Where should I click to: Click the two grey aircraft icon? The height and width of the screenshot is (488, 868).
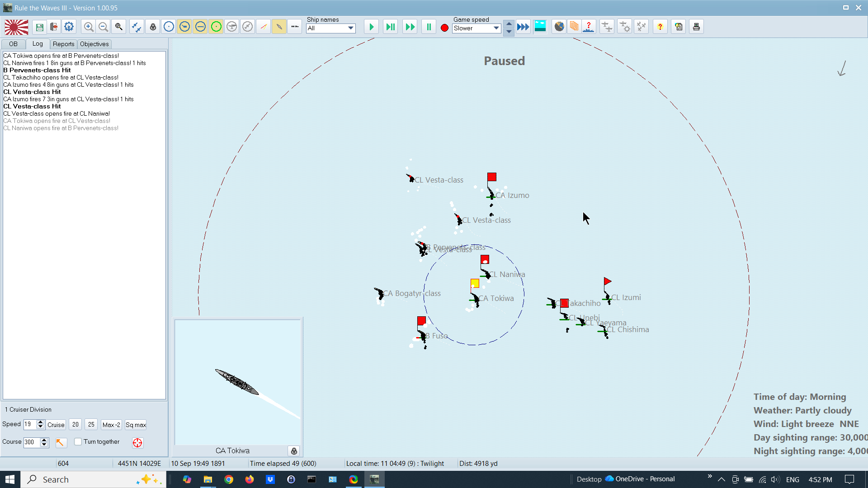coord(607,27)
